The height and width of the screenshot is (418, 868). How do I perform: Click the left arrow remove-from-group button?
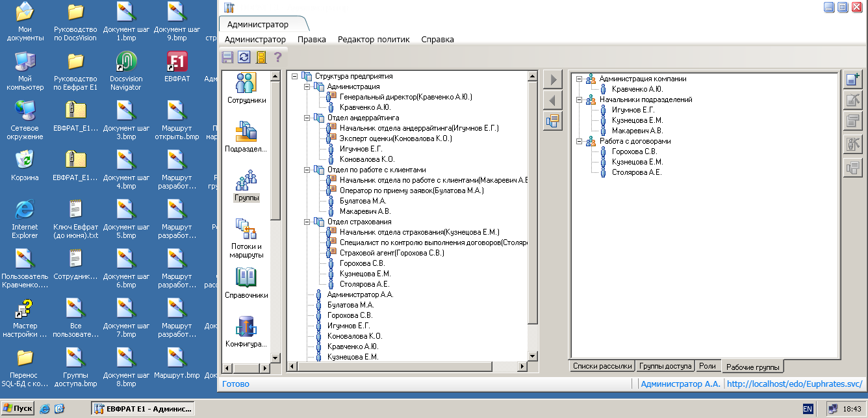553,100
